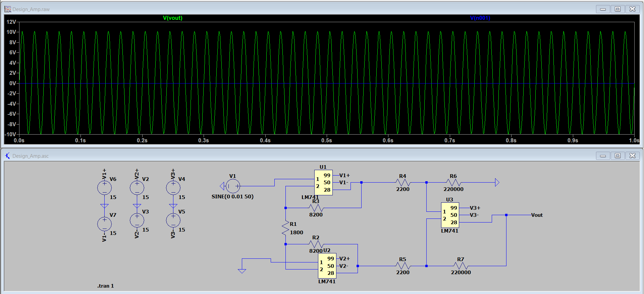This screenshot has width=644, height=294.
Task: Select the SINE(0 0.01 50) source value
Action: pos(232,197)
